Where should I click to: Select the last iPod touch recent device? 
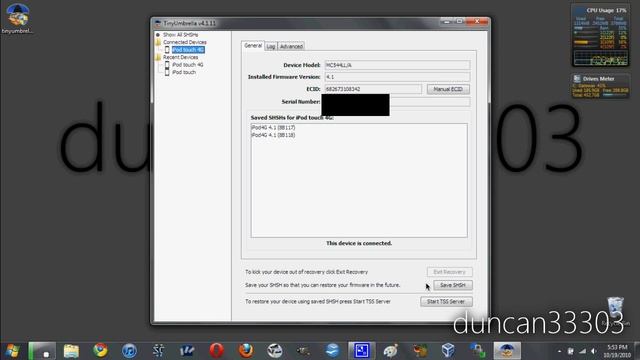184,72
